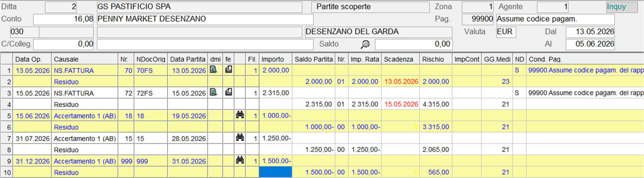Click the binoculars icon in row 9
This screenshot has height=178, width=644.
point(240,160)
